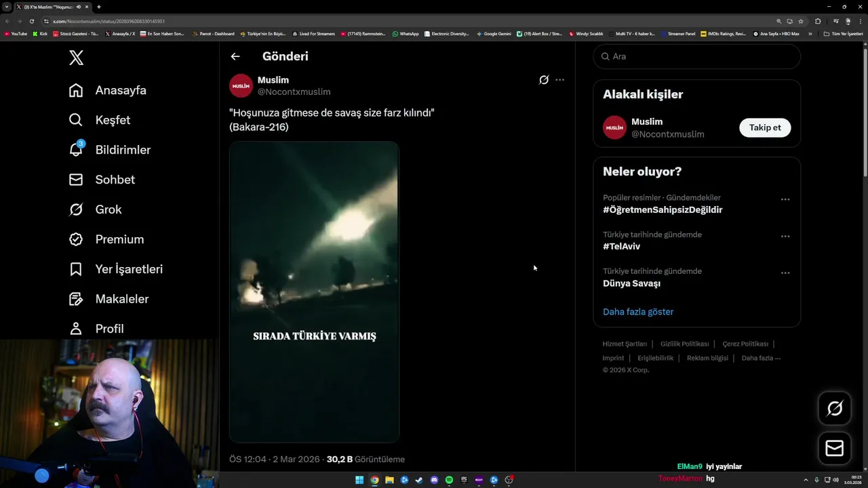Click the Grok icon on the post
Screen dimensions: 868x488
click(x=544, y=80)
